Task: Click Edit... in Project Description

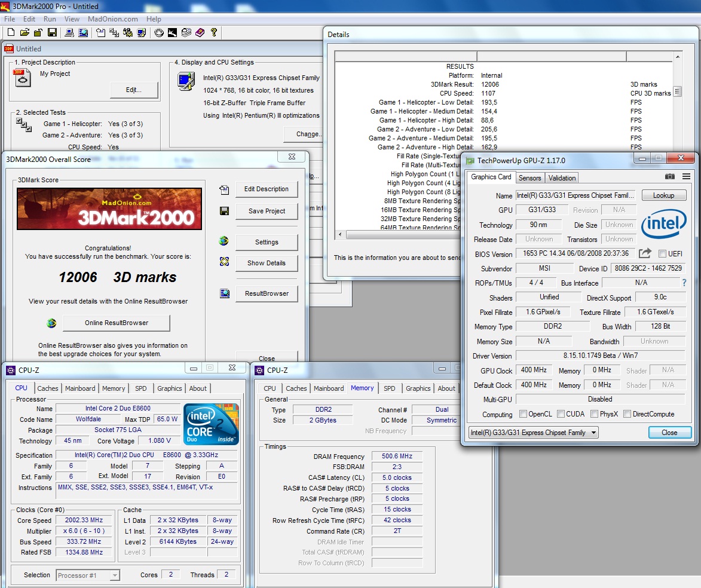Action: (134, 90)
